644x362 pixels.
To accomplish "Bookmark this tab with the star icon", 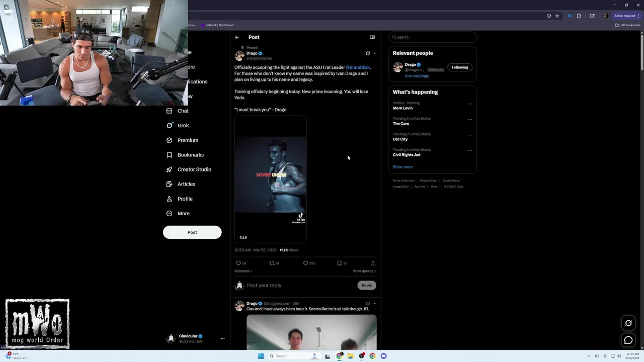I will coord(557,16).
